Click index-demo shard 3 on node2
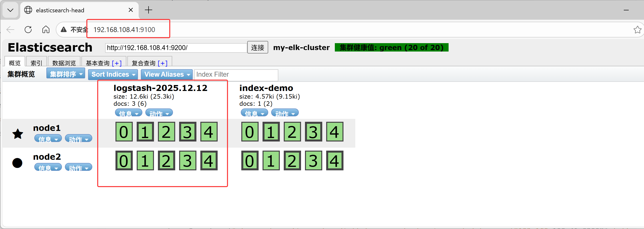Image resolution: width=644 pixels, height=229 pixels. click(314, 160)
